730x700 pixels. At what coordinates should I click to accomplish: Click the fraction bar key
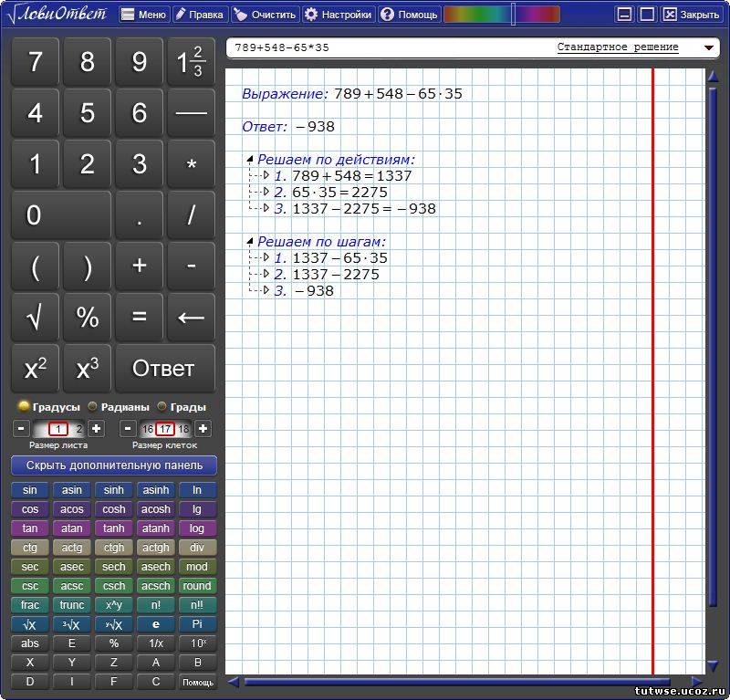(191, 112)
